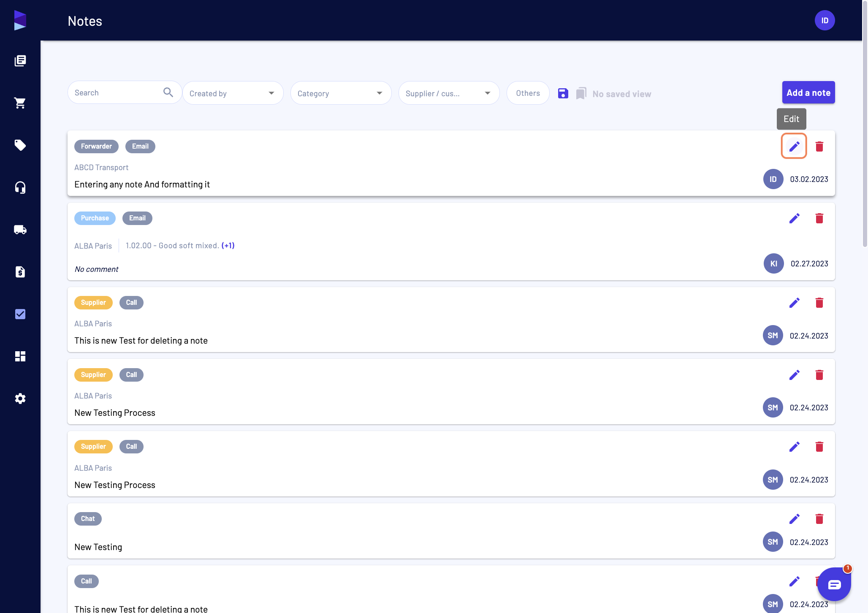Click the No saved view label

(x=621, y=94)
